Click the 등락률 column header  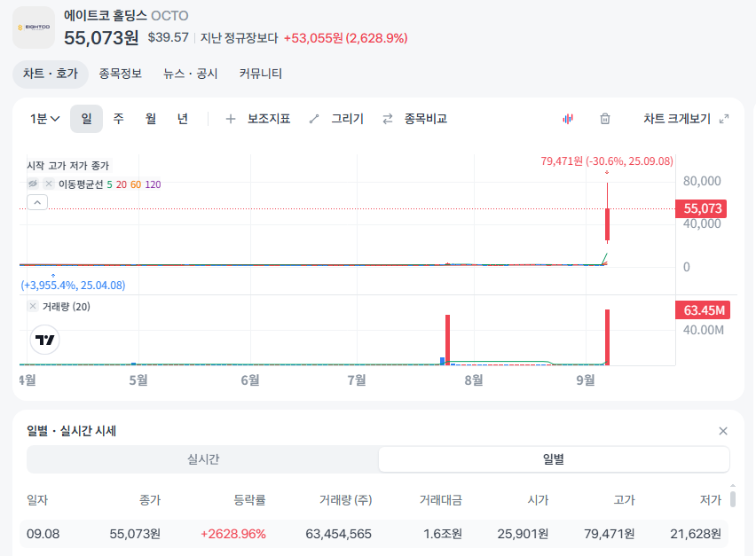point(249,500)
